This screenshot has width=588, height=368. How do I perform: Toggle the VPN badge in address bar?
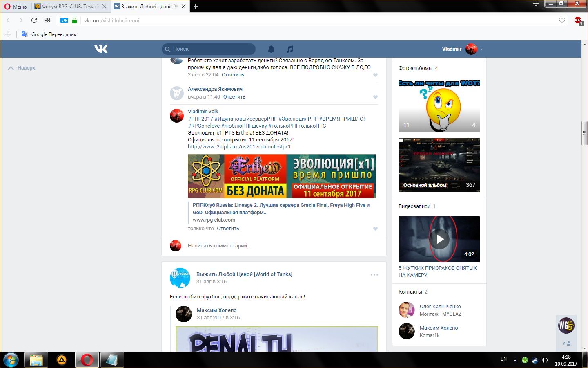pos(64,20)
